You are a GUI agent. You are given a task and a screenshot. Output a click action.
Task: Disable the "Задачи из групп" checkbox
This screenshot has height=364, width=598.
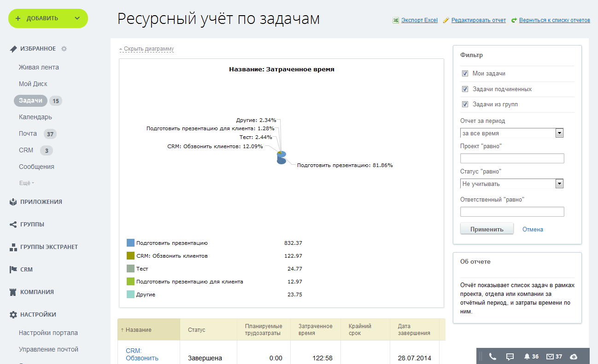(x=465, y=104)
